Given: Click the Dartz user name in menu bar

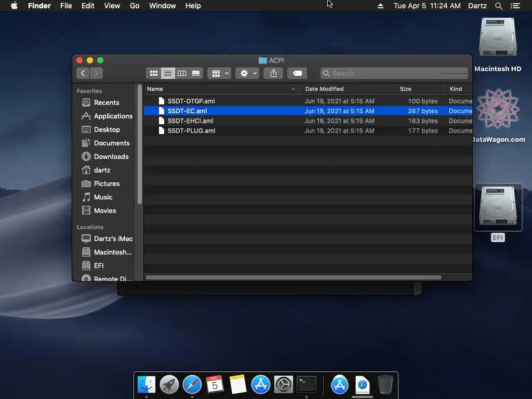Looking at the screenshot, I should (x=477, y=6).
